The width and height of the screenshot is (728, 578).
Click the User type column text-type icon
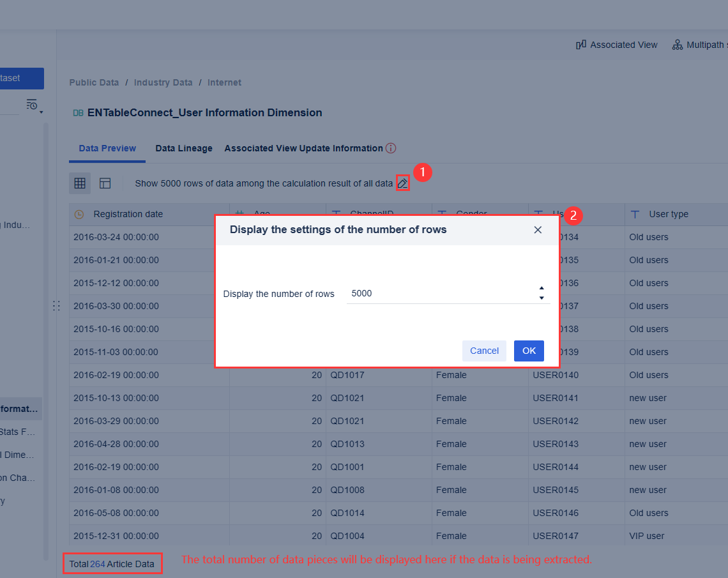pyautogui.click(x=635, y=215)
